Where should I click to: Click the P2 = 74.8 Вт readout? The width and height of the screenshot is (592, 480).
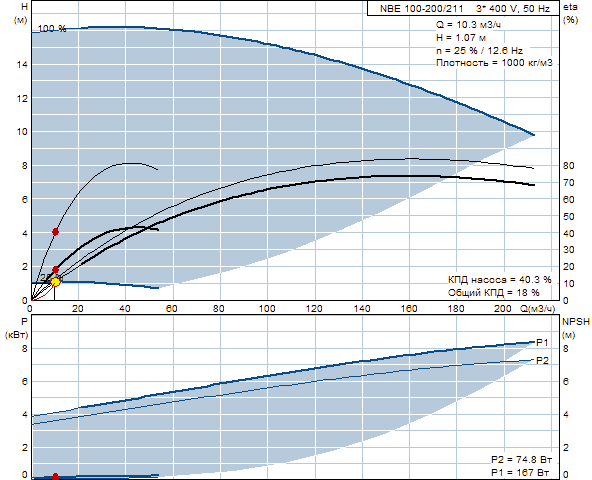[x=521, y=460]
